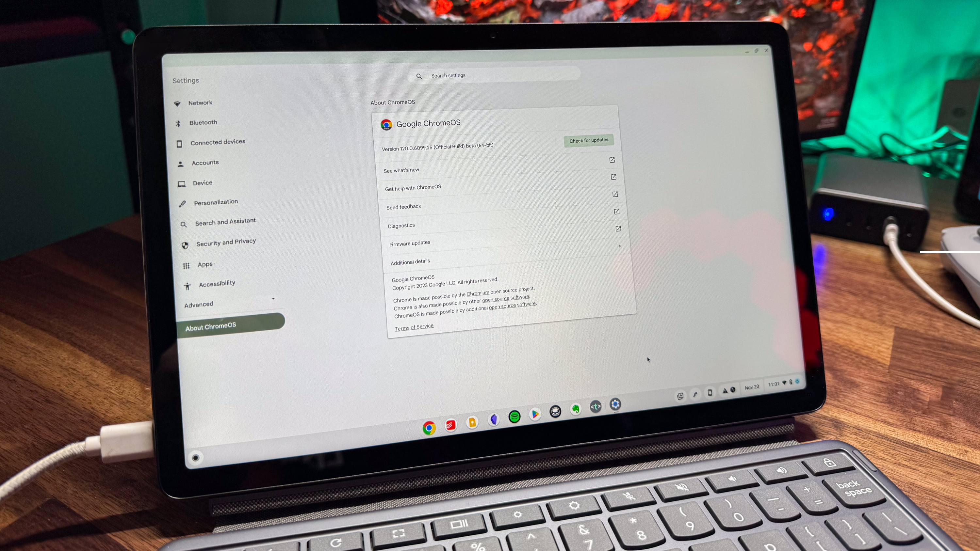This screenshot has height=551, width=980.
Task: Select Network from settings sidebar
Action: coord(200,102)
